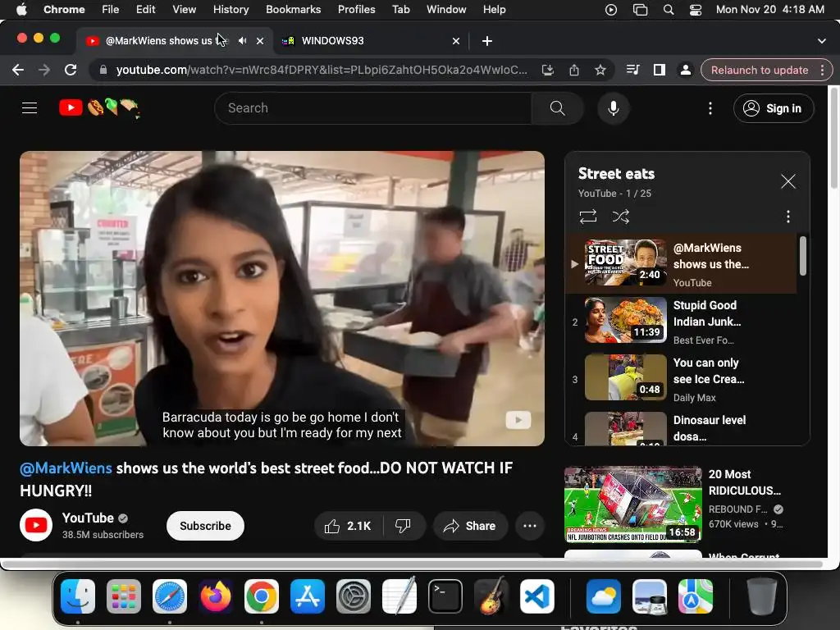
Task: Bookmark this page with the star icon
Action: point(600,71)
